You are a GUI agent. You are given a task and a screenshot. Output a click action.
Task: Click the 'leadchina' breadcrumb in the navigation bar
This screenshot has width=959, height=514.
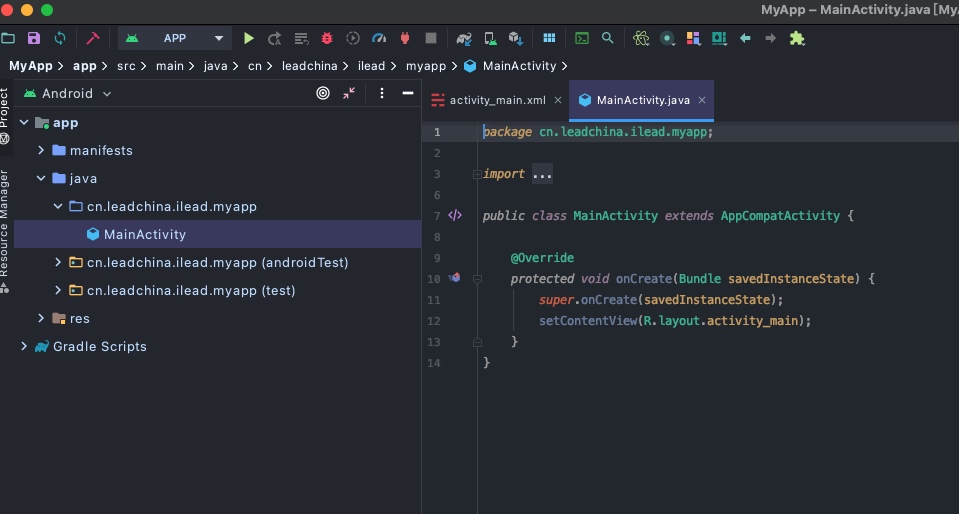click(309, 66)
